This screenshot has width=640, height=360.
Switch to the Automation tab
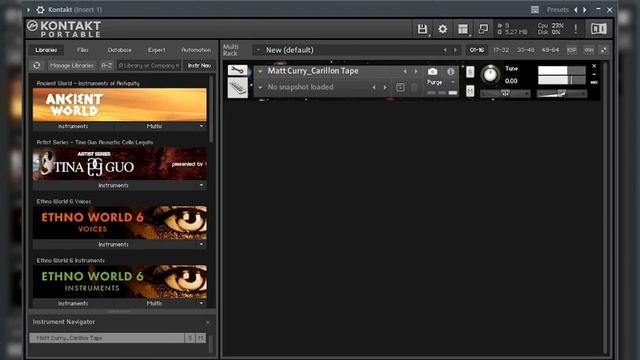[196, 50]
